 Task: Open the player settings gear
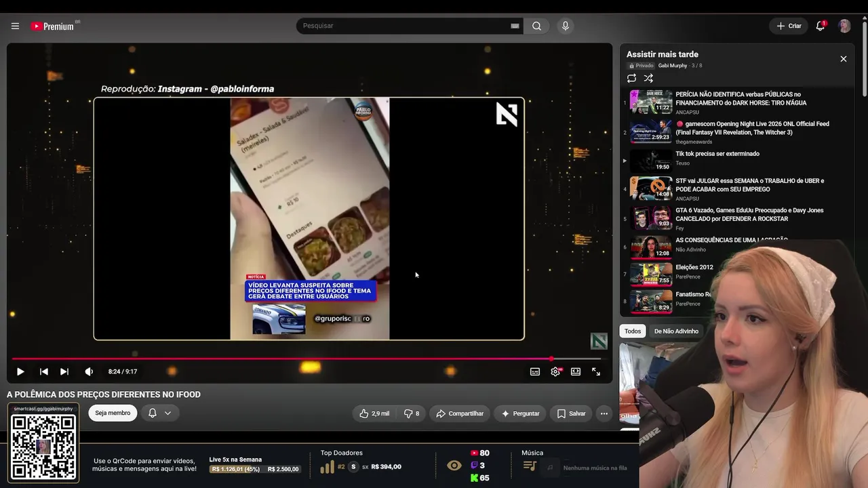[x=555, y=371]
